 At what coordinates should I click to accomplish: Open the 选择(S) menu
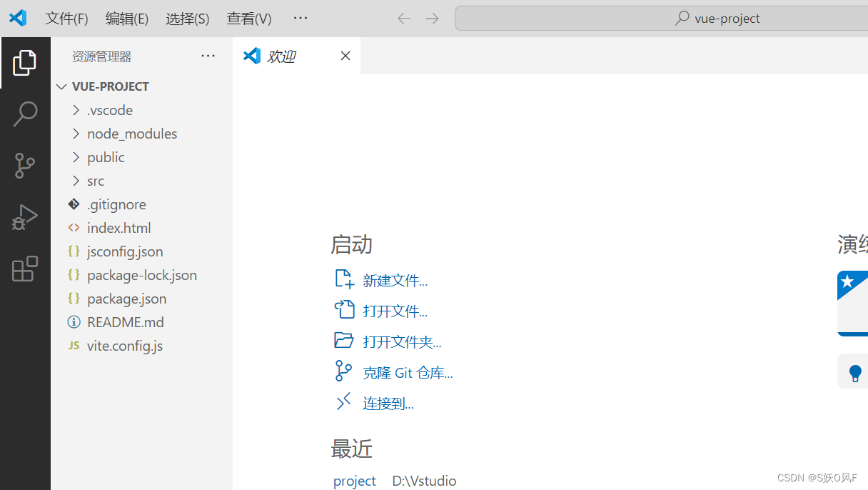tap(188, 19)
